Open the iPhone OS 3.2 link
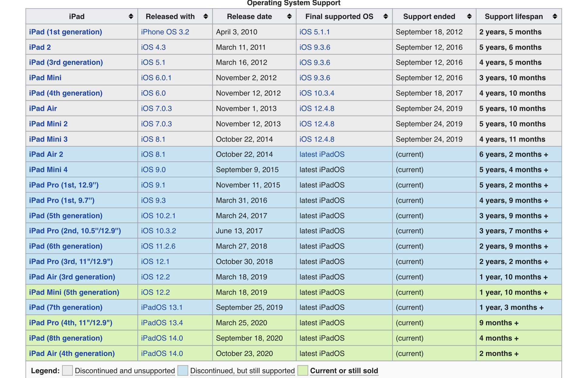The width and height of the screenshot is (588, 378). [165, 32]
